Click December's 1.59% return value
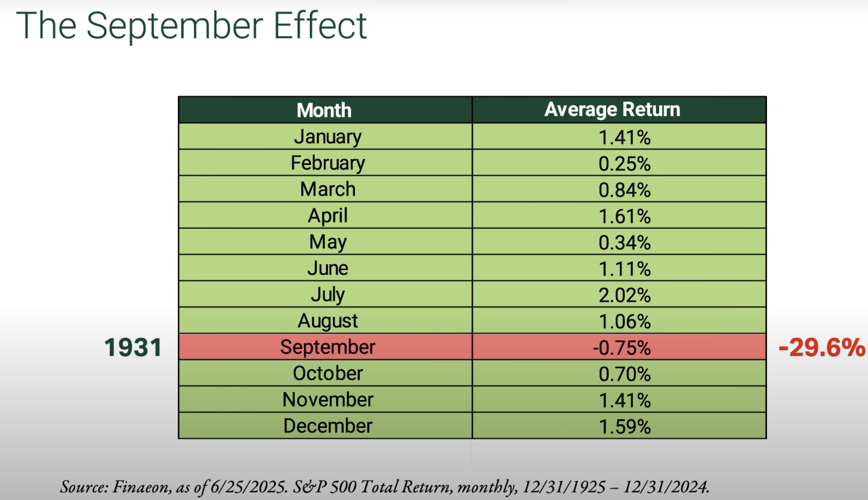868x500 pixels. coord(624,427)
